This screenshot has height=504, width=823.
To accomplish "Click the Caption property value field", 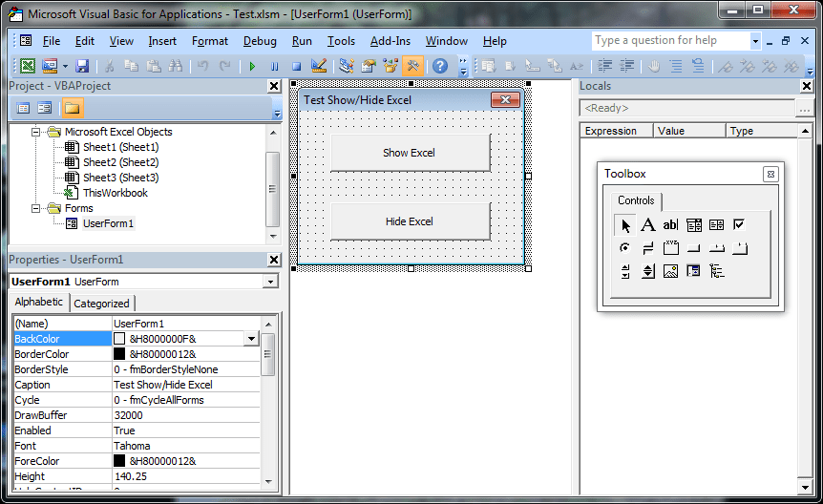I will (x=186, y=385).
